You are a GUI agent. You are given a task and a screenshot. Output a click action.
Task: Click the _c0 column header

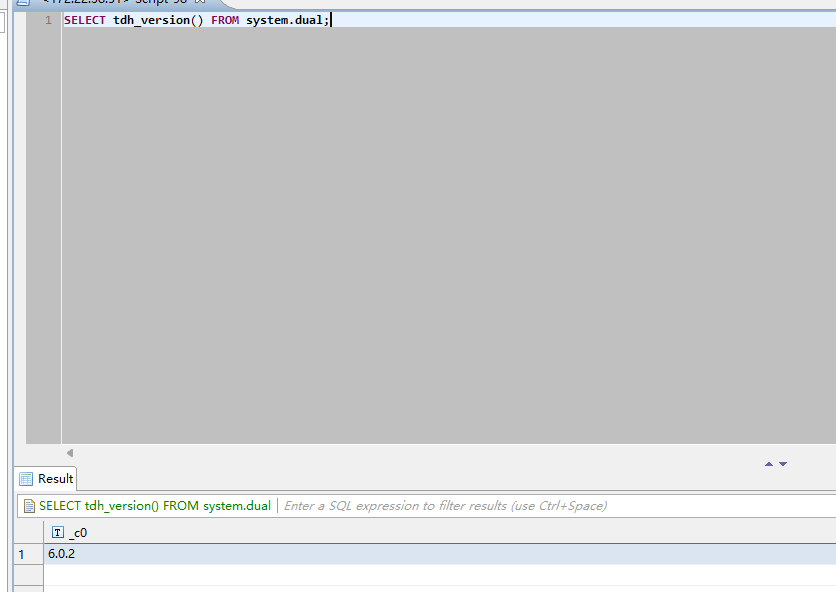[78, 533]
